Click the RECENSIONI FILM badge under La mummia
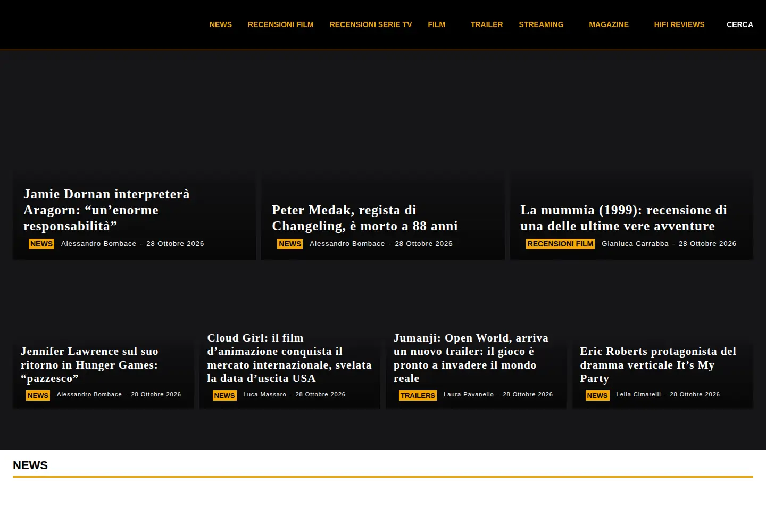The width and height of the screenshot is (766, 532). click(560, 244)
